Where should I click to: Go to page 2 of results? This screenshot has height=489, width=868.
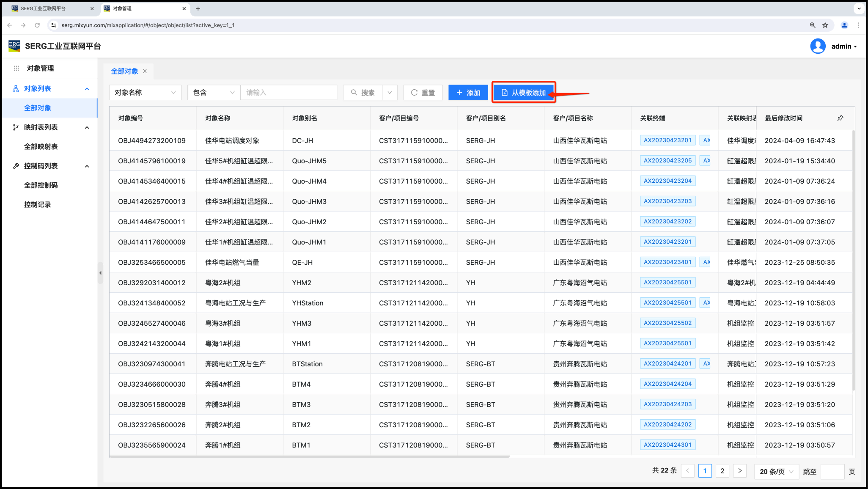tap(722, 471)
